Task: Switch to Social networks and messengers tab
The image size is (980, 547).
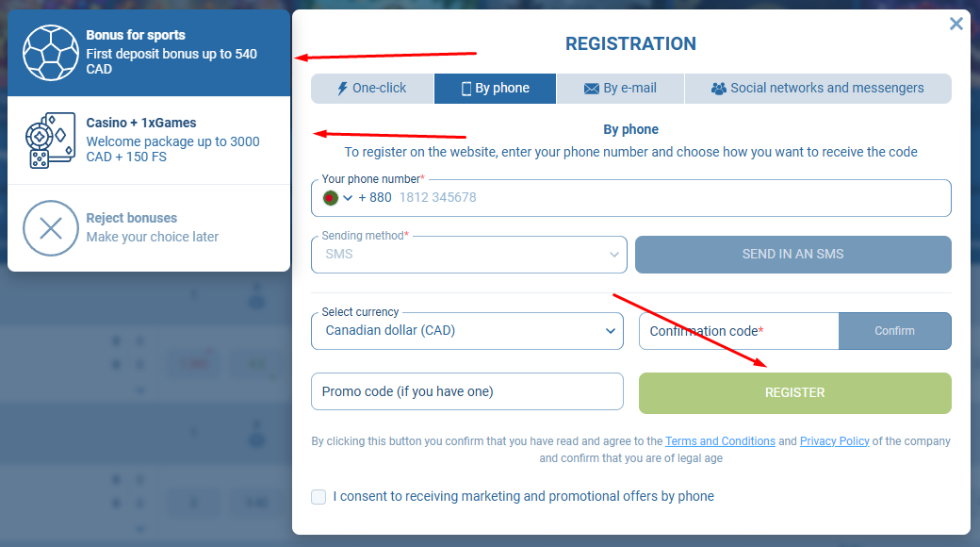Action: [x=817, y=89]
